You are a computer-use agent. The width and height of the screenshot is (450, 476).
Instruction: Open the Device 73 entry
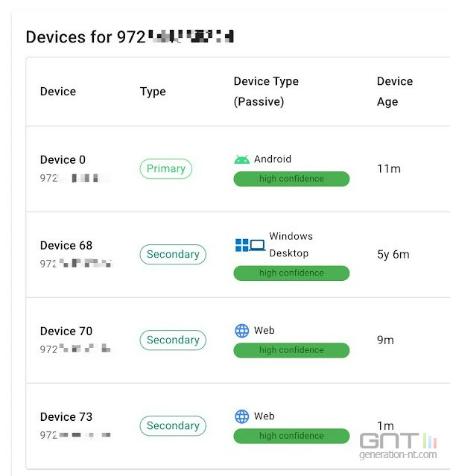(x=66, y=416)
